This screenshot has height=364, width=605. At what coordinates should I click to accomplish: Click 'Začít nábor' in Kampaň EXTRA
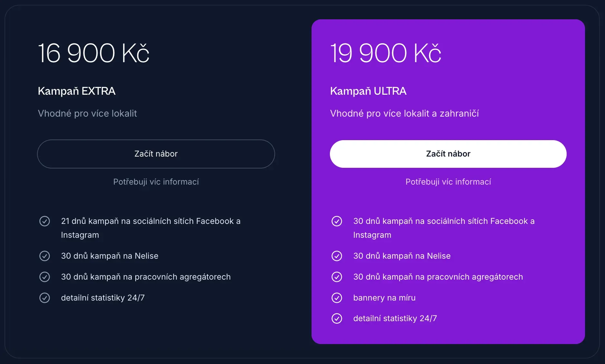pos(156,154)
